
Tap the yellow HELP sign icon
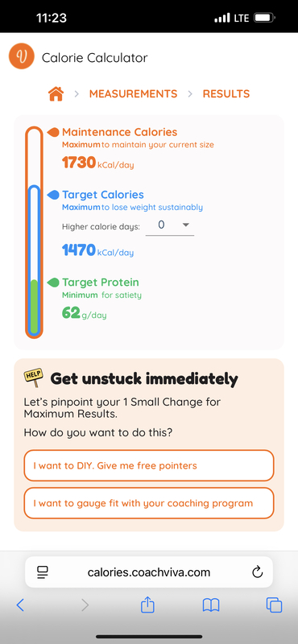point(34,378)
